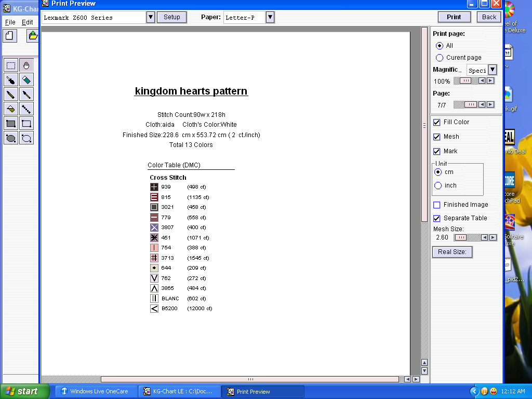This screenshot has width=532, height=399.
Task: Uncheck the Fill Color checkbox
Action: point(437,122)
